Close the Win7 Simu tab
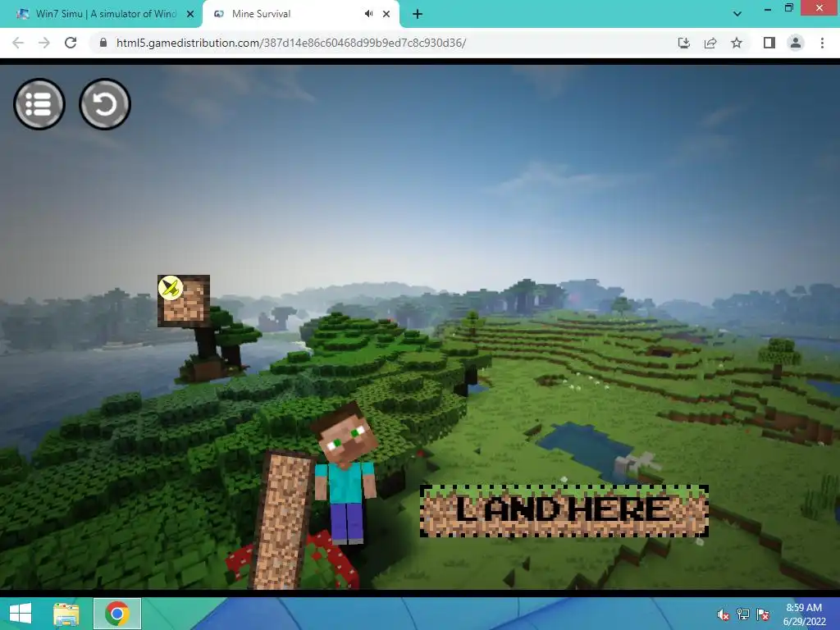840x630 pixels. point(190,14)
